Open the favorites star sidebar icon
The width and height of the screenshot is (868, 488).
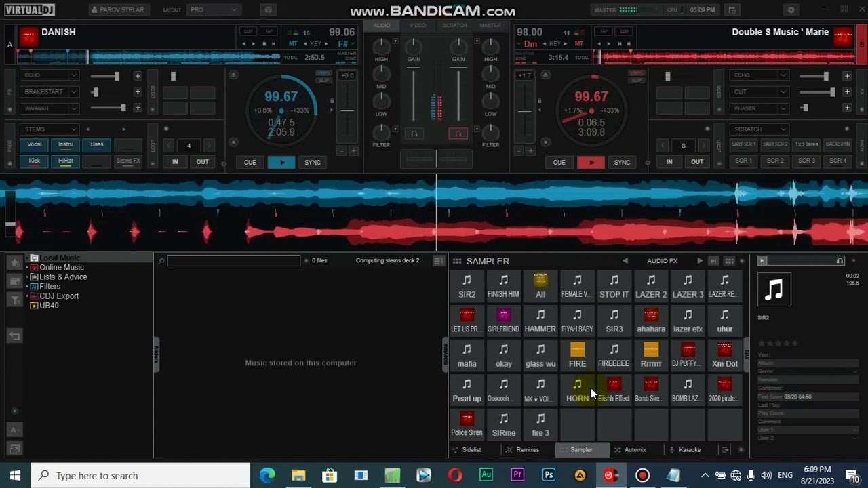14,262
